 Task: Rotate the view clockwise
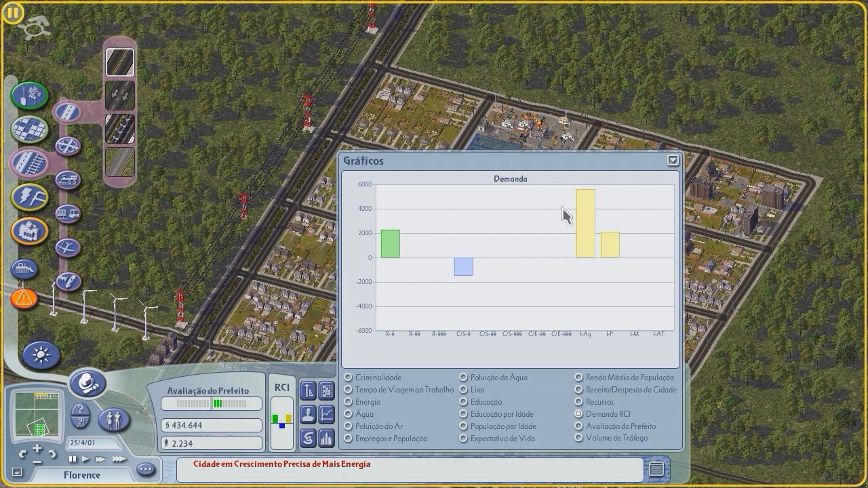pos(52,453)
